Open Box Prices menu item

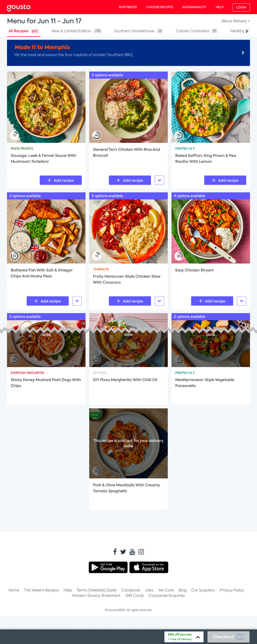128,7
